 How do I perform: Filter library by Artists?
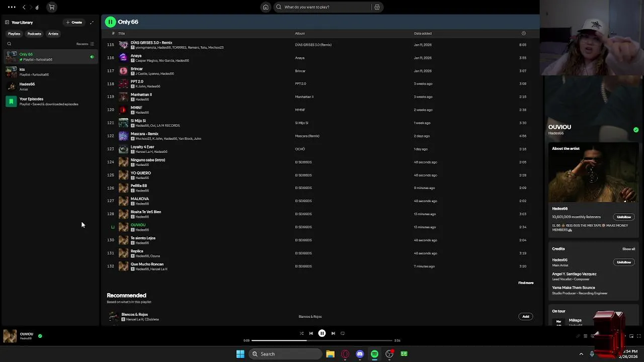pos(53,34)
